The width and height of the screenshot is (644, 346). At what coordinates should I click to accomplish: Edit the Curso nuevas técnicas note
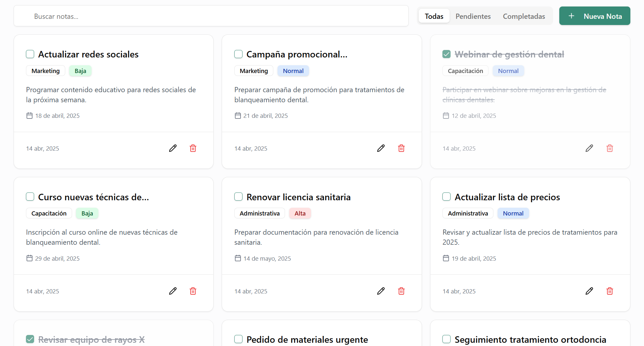click(173, 291)
